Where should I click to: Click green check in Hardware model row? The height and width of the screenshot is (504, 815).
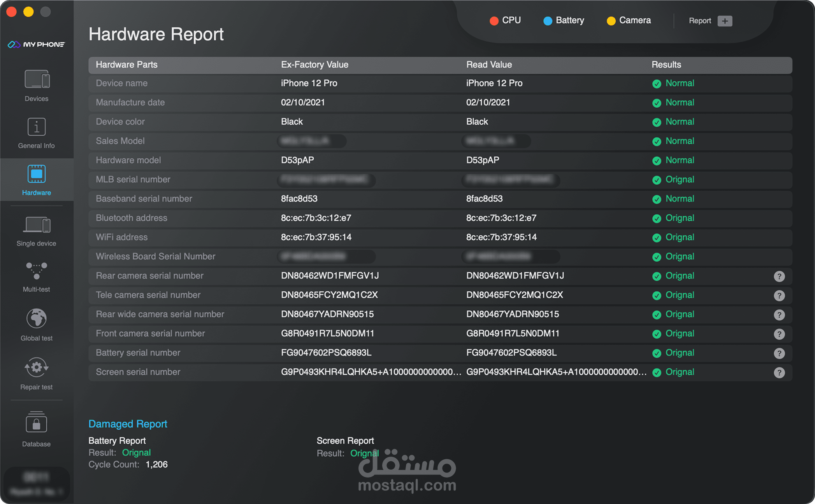tap(657, 161)
